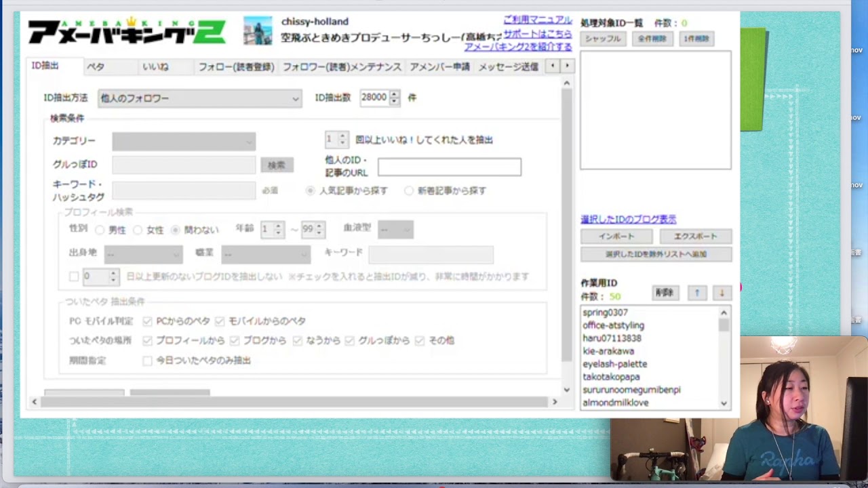
Task: Click the 1件削除 button
Action: pos(696,39)
